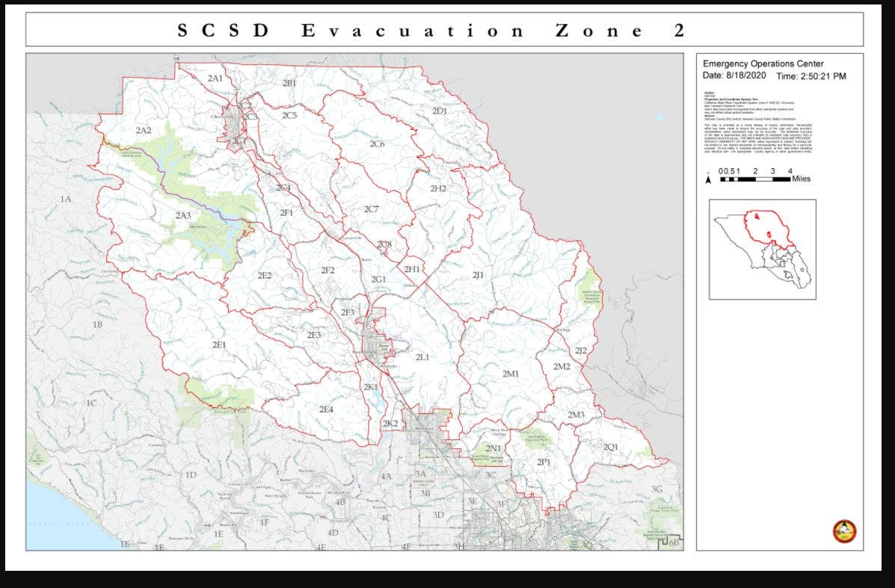Image resolution: width=895 pixels, height=588 pixels.
Task: Select zone 2M1 region
Action: tap(511, 373)
